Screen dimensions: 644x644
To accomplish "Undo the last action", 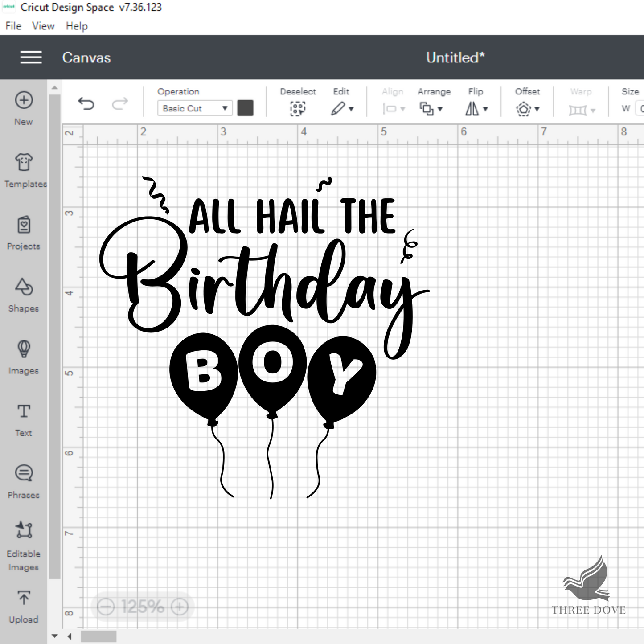I will [86, 104].
